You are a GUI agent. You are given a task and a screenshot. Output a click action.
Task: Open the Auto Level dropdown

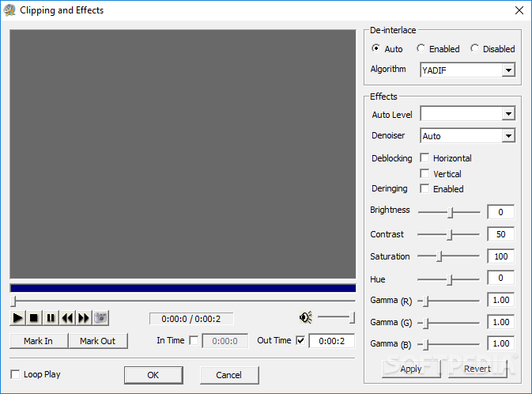coord(508,114)
